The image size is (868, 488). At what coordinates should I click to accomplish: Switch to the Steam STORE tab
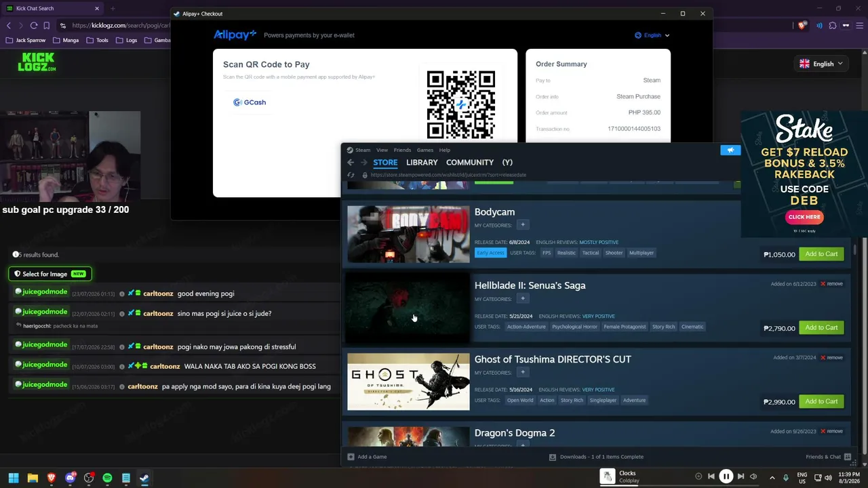click(x=385, y=163)
